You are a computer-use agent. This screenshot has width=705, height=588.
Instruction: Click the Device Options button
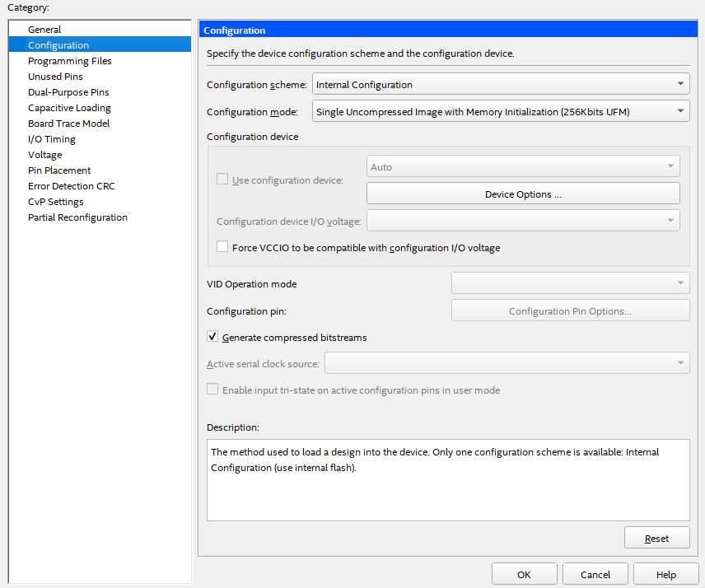coord(523,194)
